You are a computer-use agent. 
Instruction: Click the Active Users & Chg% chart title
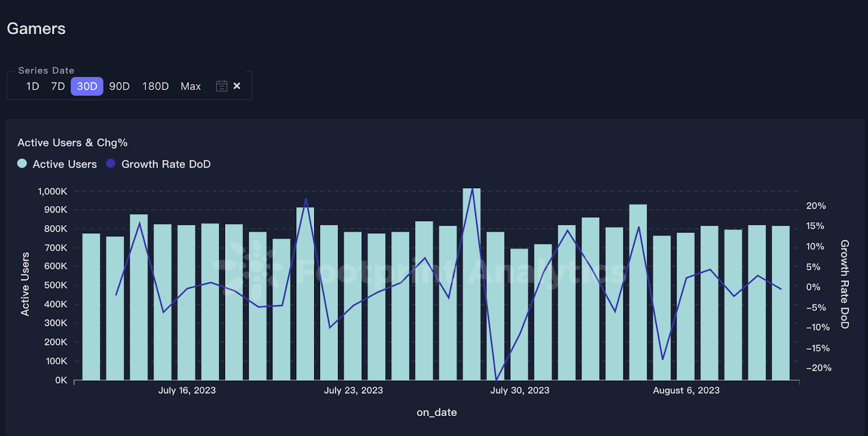coord(73,143)
